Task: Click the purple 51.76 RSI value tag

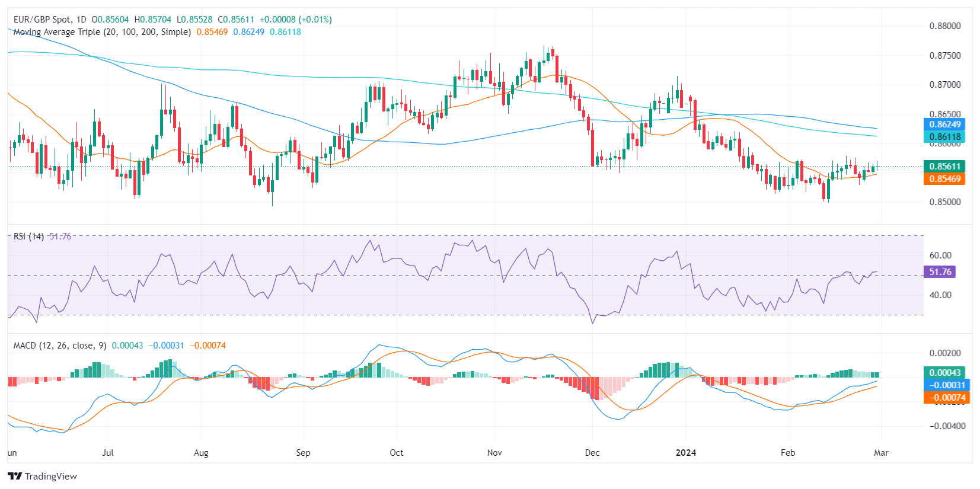Action: [x=939, y=272]
